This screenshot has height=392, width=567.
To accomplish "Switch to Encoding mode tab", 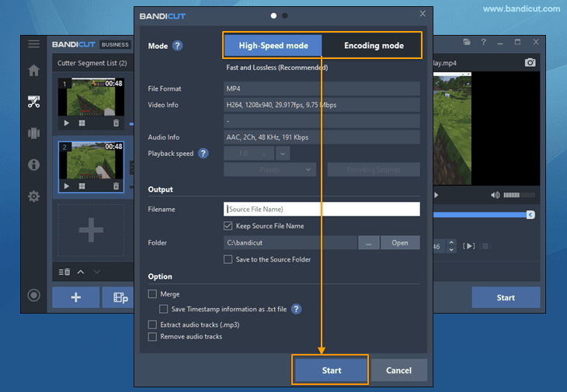I will pyautogui.click(x=374, y=46).
